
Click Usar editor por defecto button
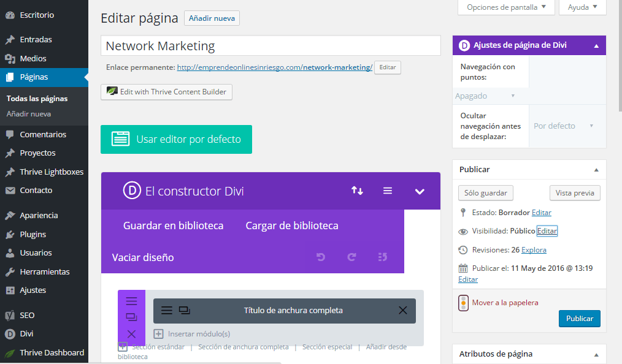coord(176,140)
